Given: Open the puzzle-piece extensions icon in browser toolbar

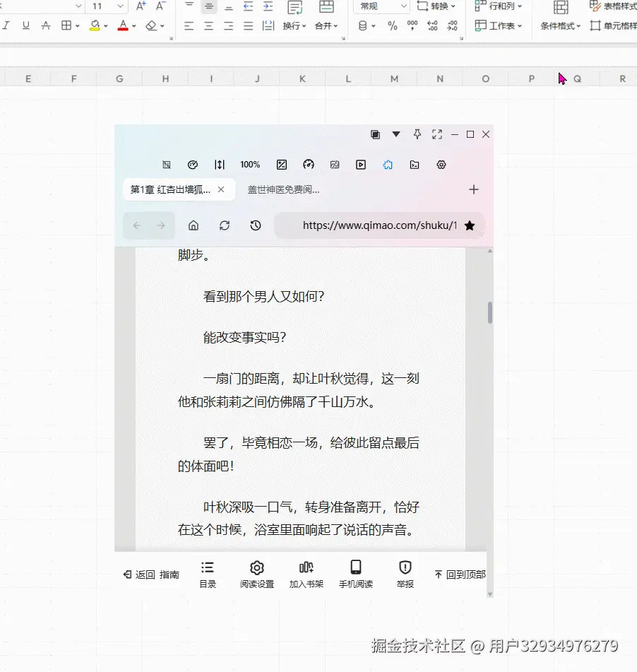Looking at the screenshot, I should tap(388, 165).
